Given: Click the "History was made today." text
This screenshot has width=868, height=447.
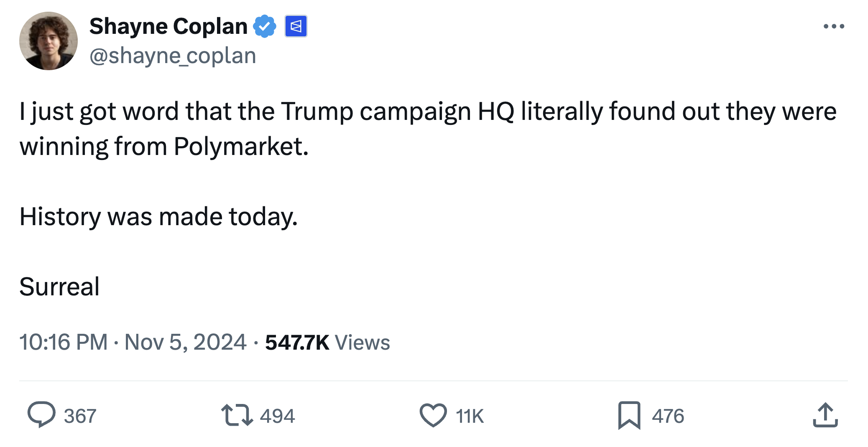Looking at the screenshot, I should [158, 217].
